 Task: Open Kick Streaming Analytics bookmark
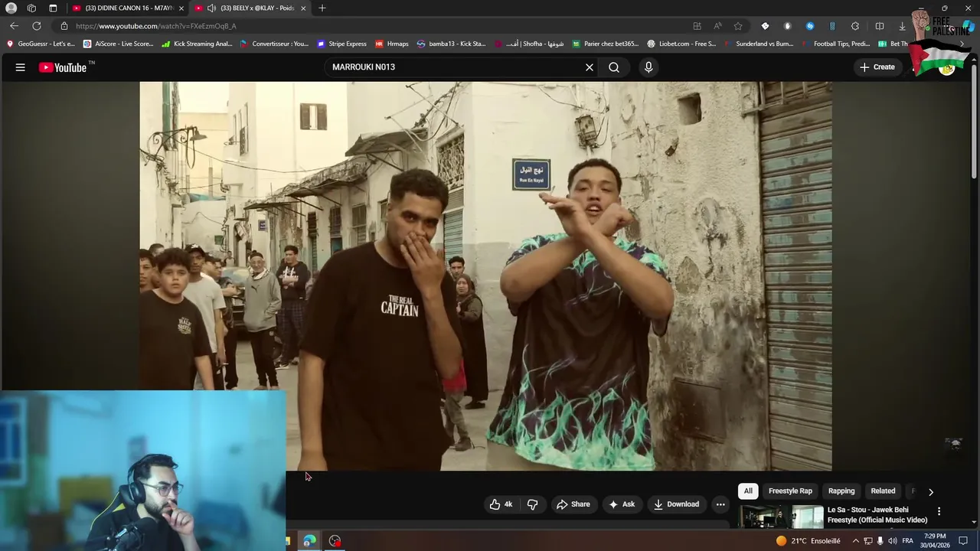[197, 44]
